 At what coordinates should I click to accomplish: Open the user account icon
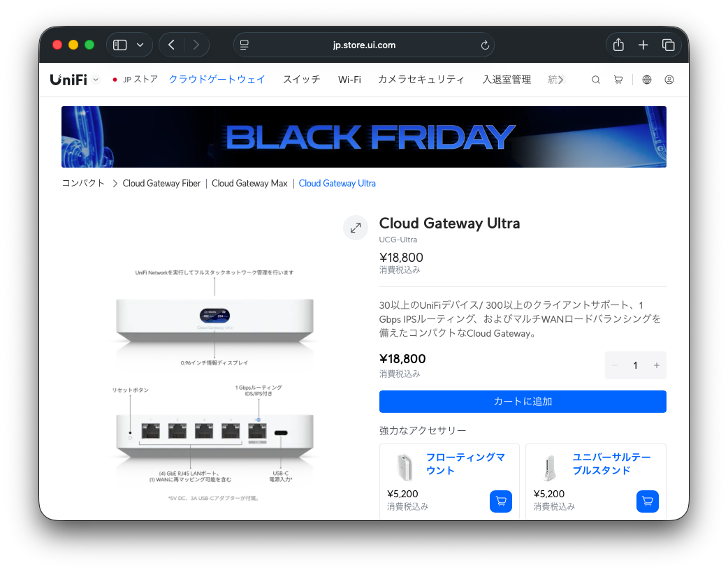[669, 80]
